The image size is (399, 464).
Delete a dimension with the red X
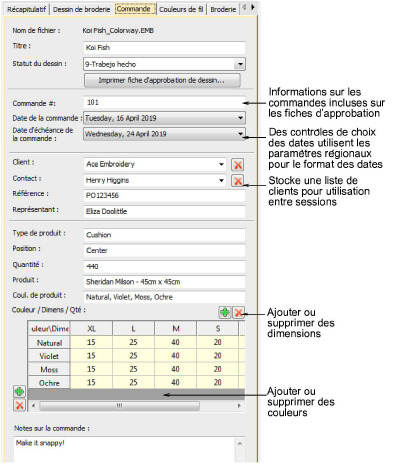coord(238,312)
